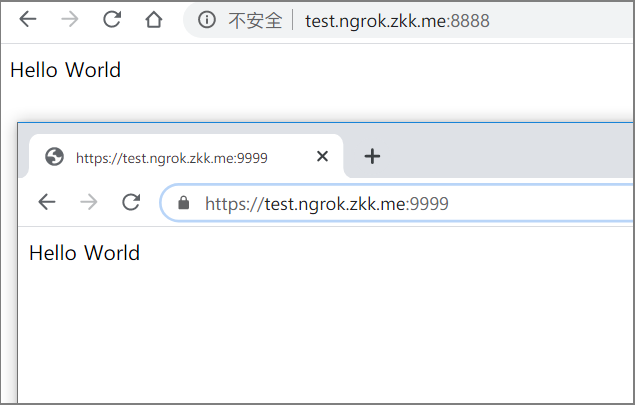Click the globe favicon on the 9999 tab
635x405 pixels.
pyautogui.click(x=55, y=156)
